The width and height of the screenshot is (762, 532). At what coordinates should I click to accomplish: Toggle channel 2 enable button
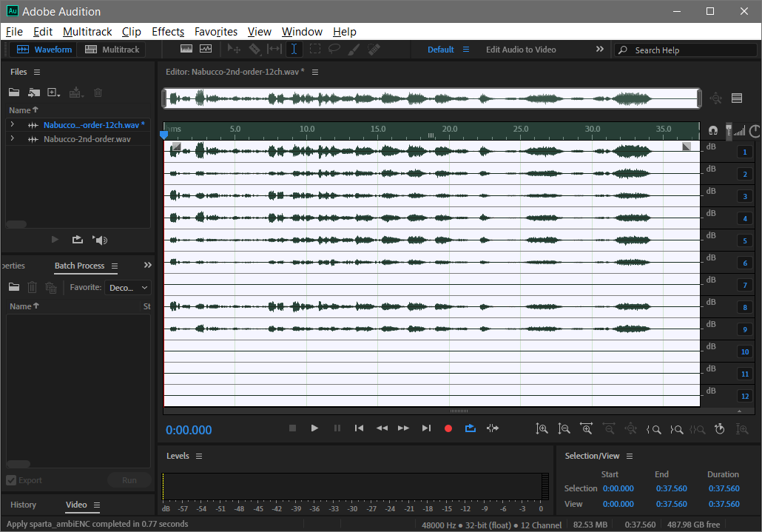point(744,174)
